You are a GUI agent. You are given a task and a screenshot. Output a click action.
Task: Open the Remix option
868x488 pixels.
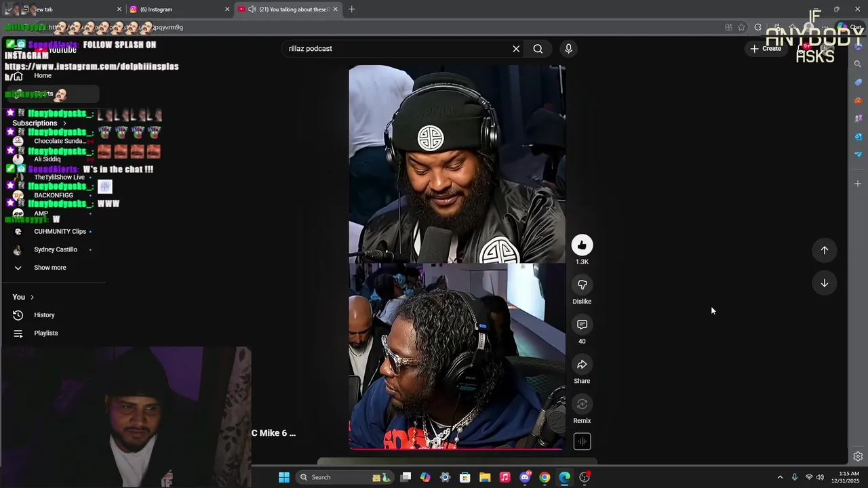(582, 405)
